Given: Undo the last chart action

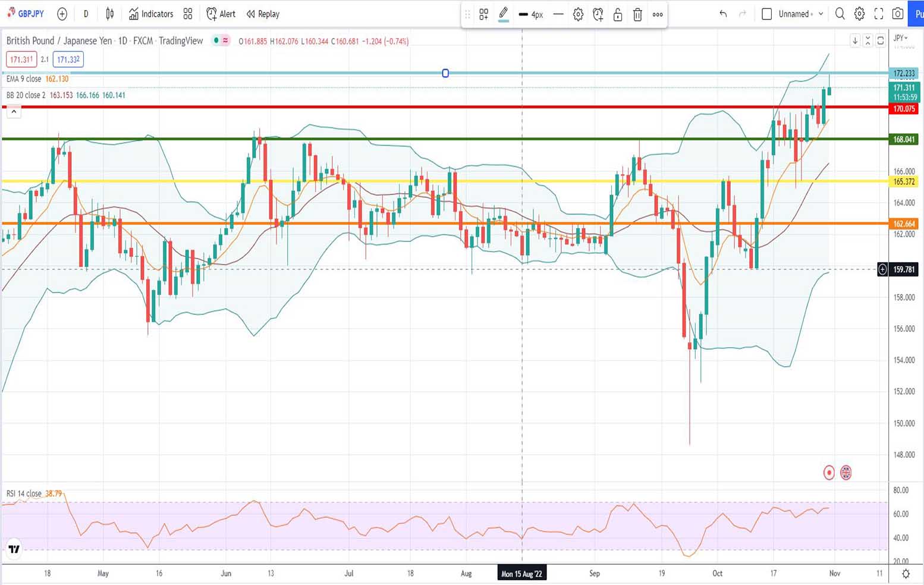Looking at the screenshot, I should coord(723,14).
